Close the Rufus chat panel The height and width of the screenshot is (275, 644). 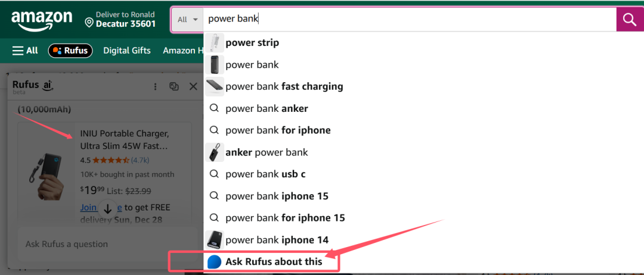tap(193, 86)
